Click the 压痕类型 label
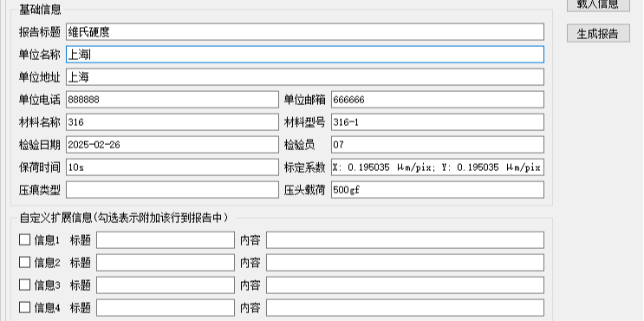The image size is (644, 321). [x=40, y=190]
